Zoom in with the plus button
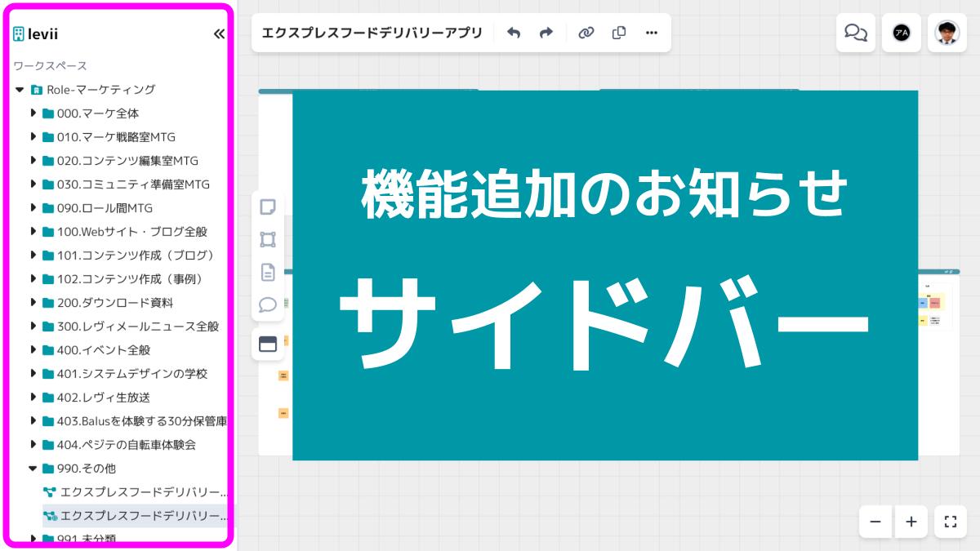 (911, 522)
